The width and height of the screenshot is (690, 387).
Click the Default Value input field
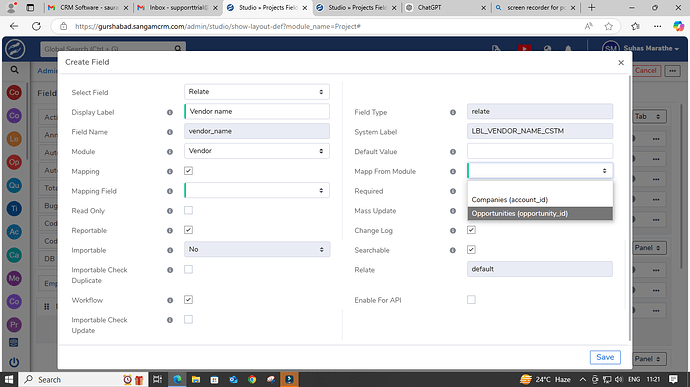540,151
